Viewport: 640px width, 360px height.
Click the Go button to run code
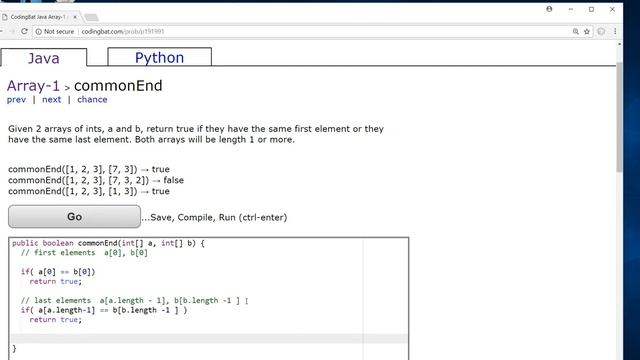coord(74,217)
